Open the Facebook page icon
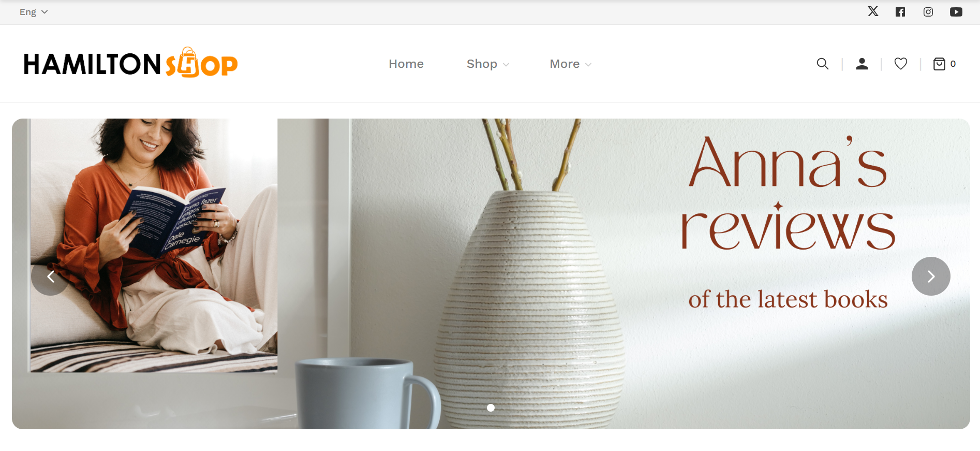The image size is (980, 451). pos(900,12)
